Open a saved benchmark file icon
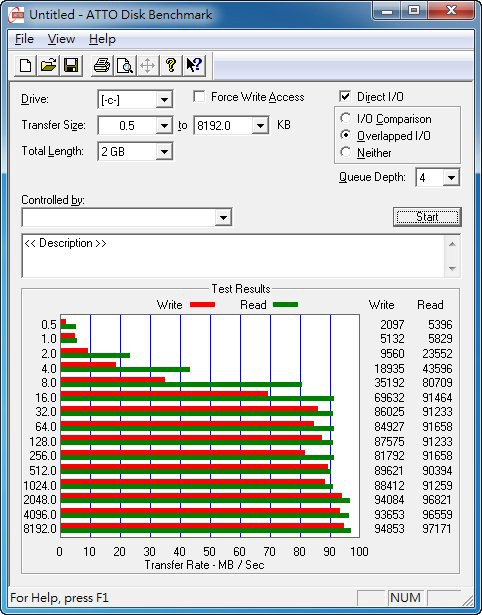Image resolution: width=482 pixels, height=615 pixels. (x=48, y=65)
